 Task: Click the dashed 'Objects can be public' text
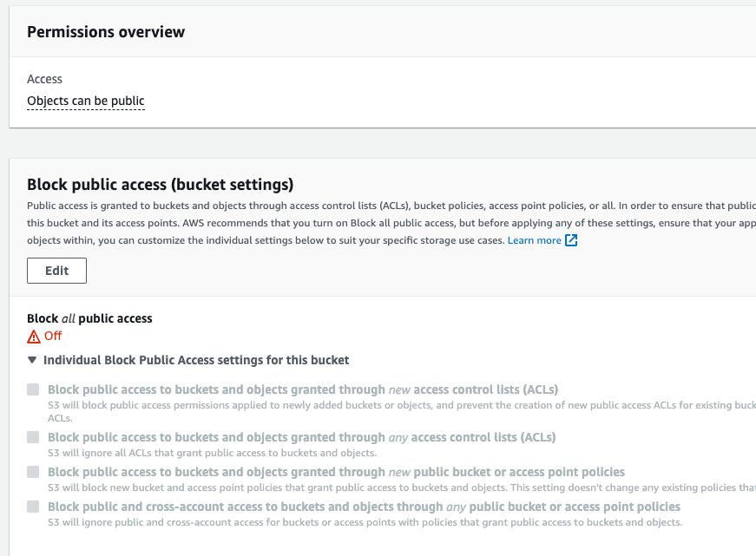tap(85, 101)
